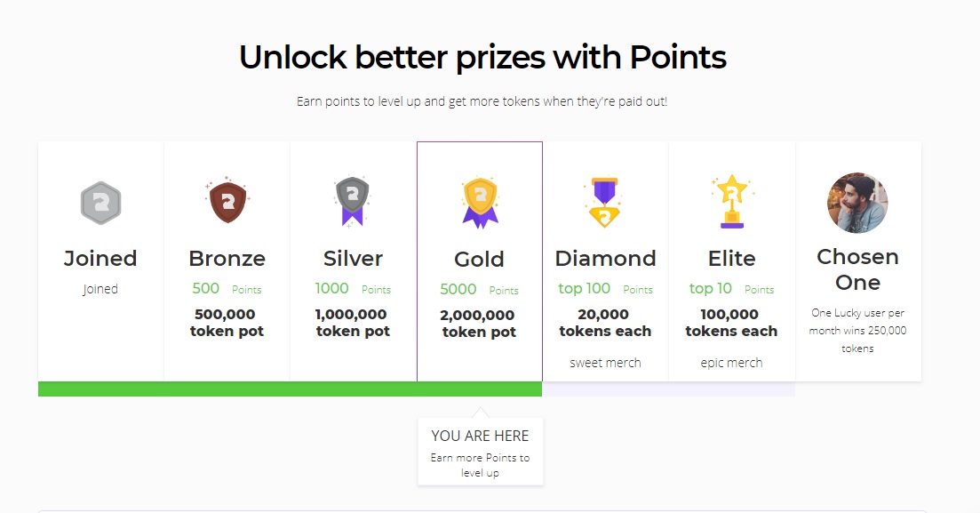Click the Chosen One heading
The width and height of the screenshot is (980, 513).
click(x=857, y=269)
